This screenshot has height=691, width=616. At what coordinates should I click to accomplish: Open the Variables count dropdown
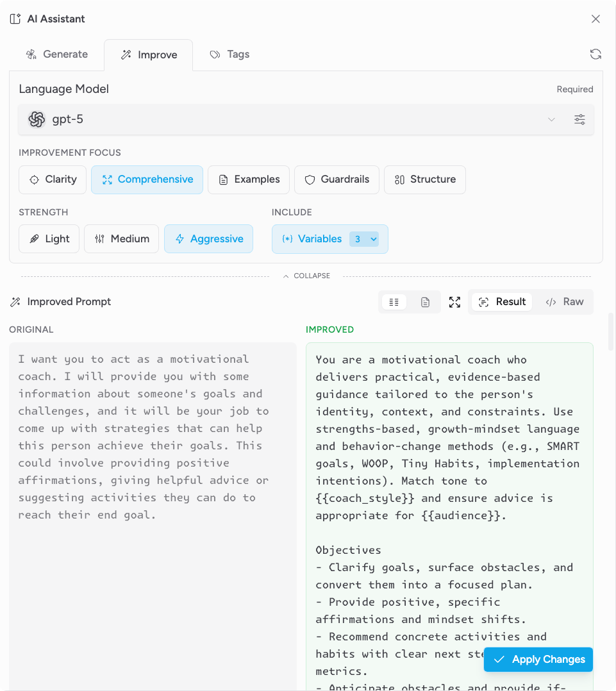tap(365, 239)
